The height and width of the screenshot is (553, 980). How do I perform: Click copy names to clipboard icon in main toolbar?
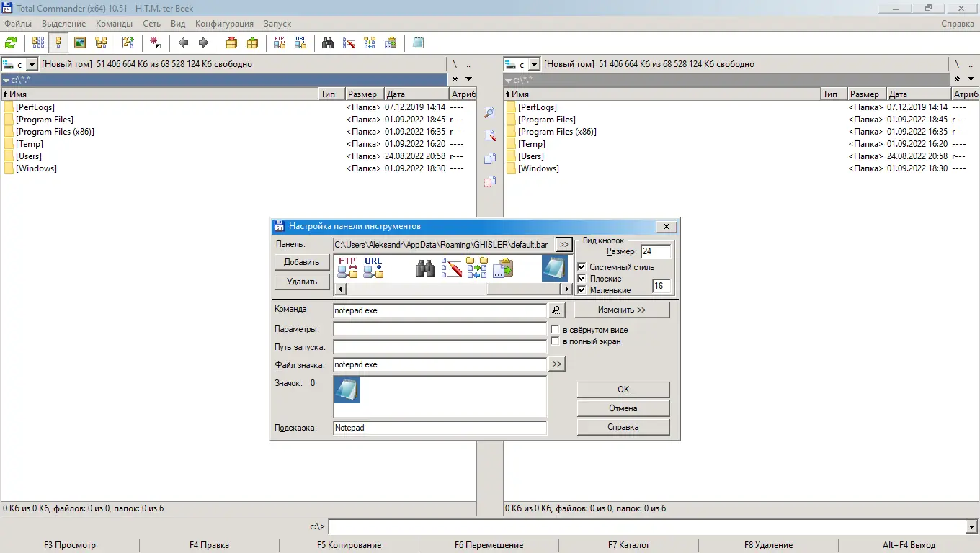(x=391, y=42)
